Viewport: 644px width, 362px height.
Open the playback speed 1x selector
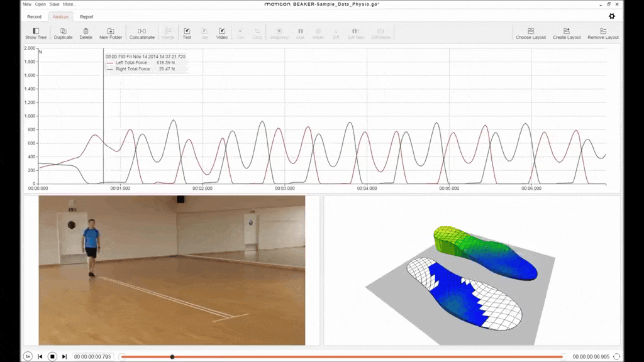pyautogui.click(x=28, y=356)
